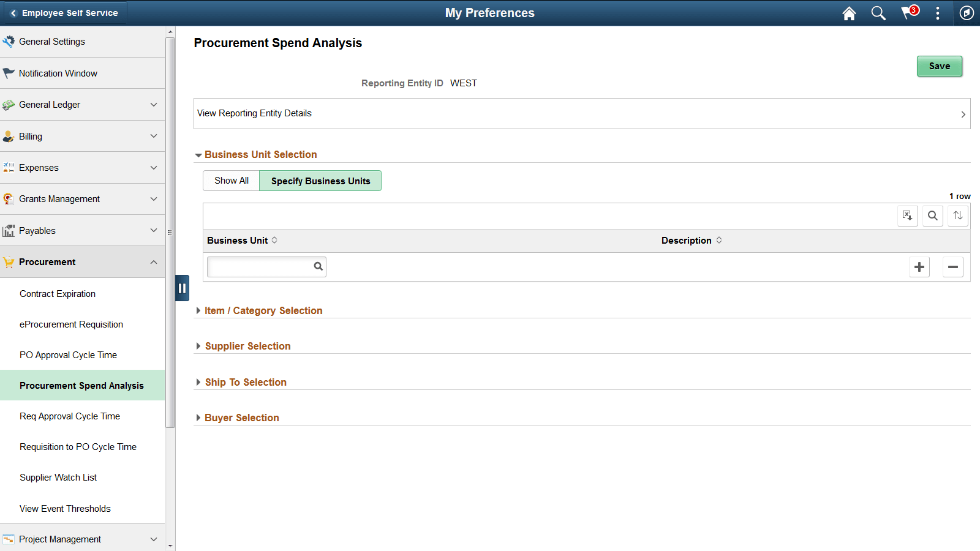Expand the Grants Management menu chevron

click(x=154, y=198)
